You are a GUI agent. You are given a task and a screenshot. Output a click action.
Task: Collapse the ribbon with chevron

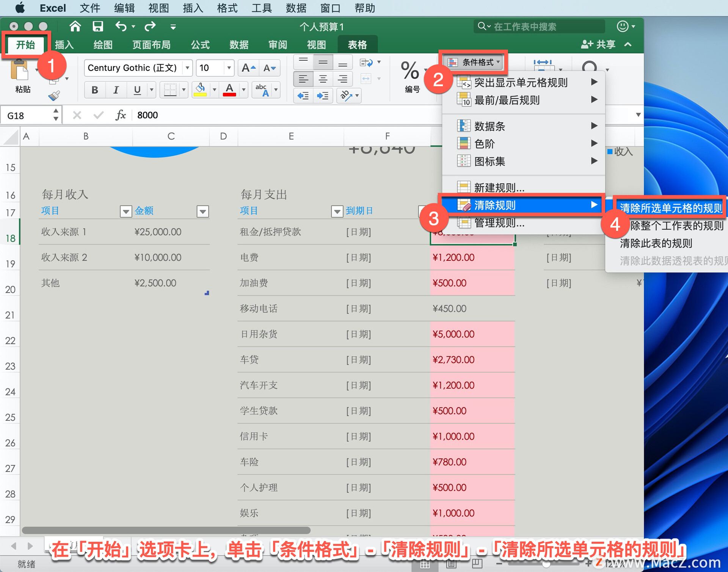coord(628,44)
